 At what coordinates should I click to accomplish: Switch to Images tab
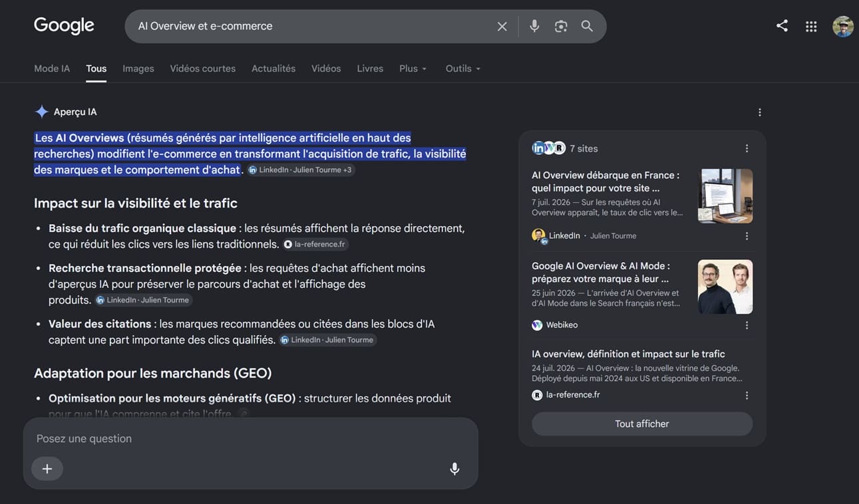pos(138,68)
